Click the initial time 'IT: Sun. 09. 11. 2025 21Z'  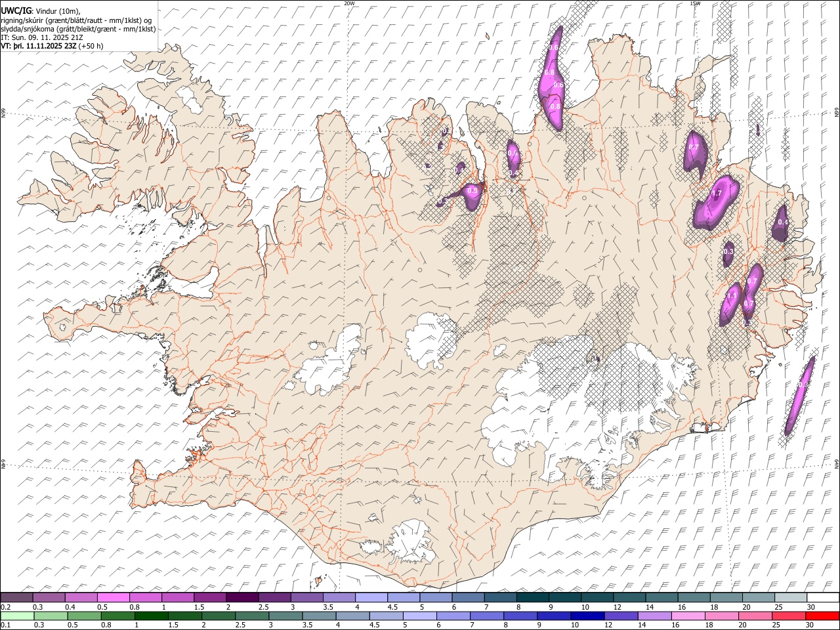(x=42, y=37)
